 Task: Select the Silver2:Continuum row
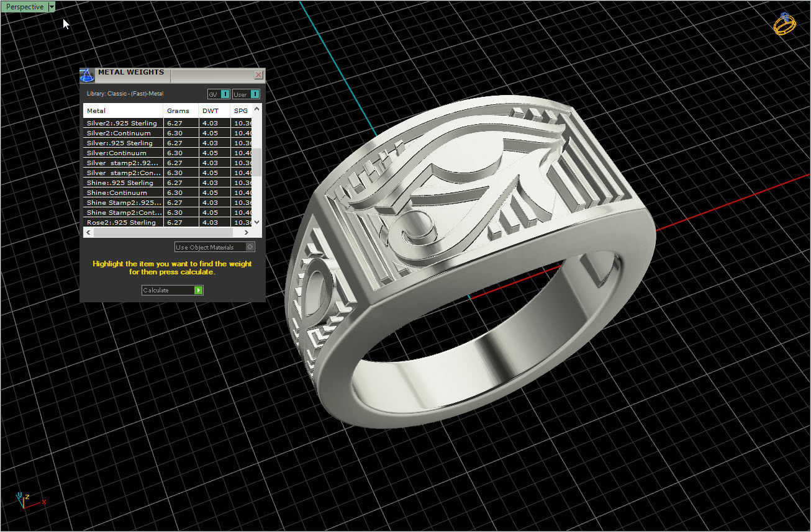[x=168, y=133]
